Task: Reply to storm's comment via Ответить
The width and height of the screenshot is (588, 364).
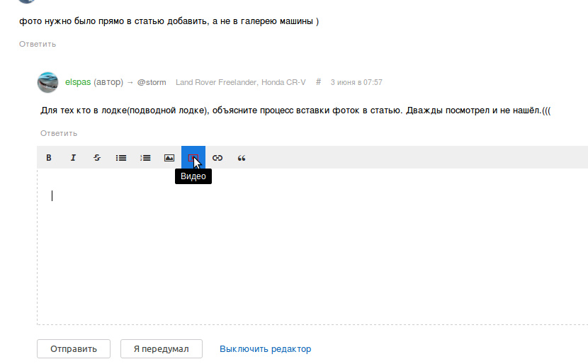Action: tap(38, 44)
